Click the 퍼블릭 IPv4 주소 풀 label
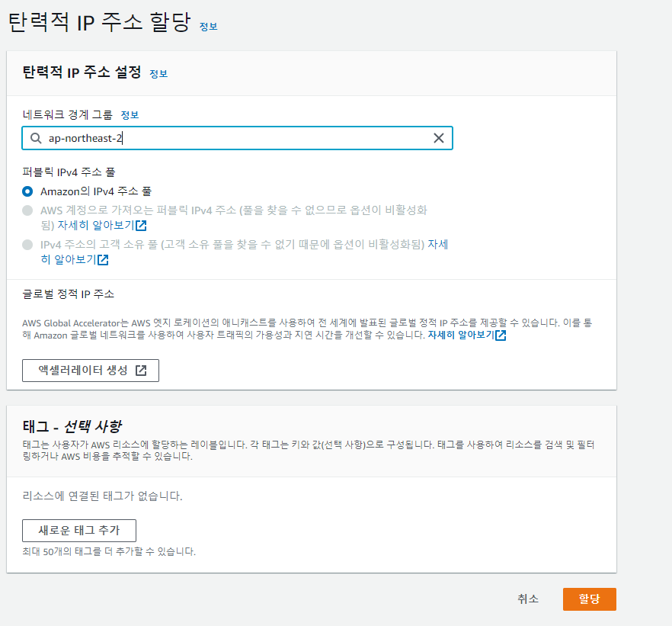Screen dimensions: 672x626 [69, 172]
